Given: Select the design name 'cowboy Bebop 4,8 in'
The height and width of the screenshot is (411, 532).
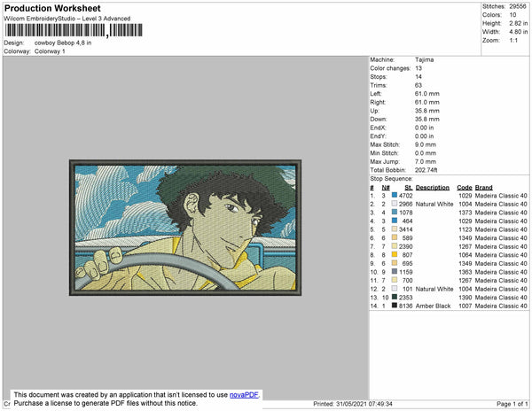Looking at the screenshot, I should tap(63, 43).
